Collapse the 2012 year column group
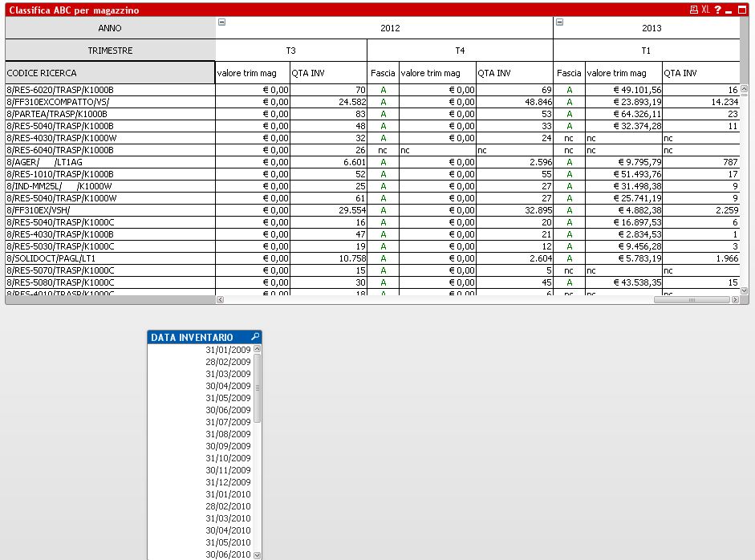755x560 pixels. (222, 22)
